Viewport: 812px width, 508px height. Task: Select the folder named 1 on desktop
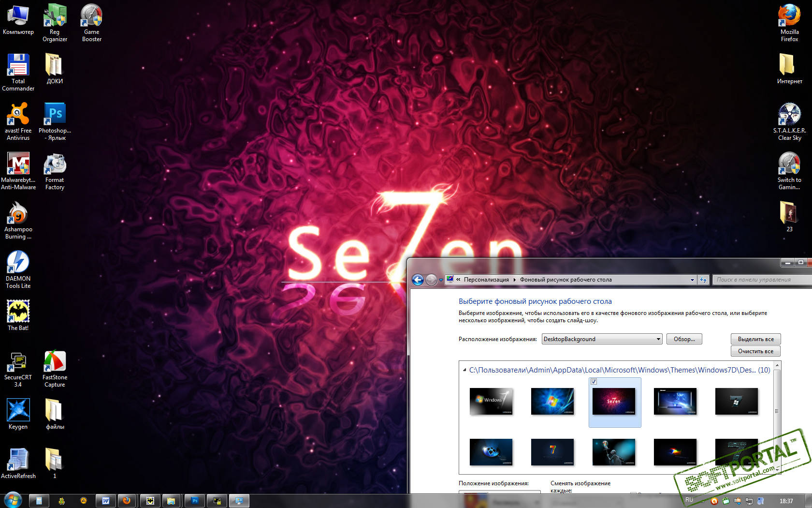pos(55,463)
